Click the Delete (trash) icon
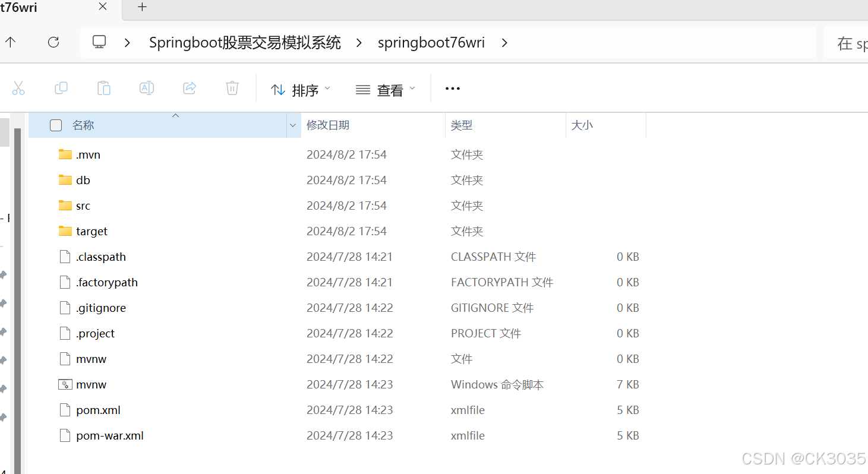Viewport: 868px width, 474px height. point(232,88)
